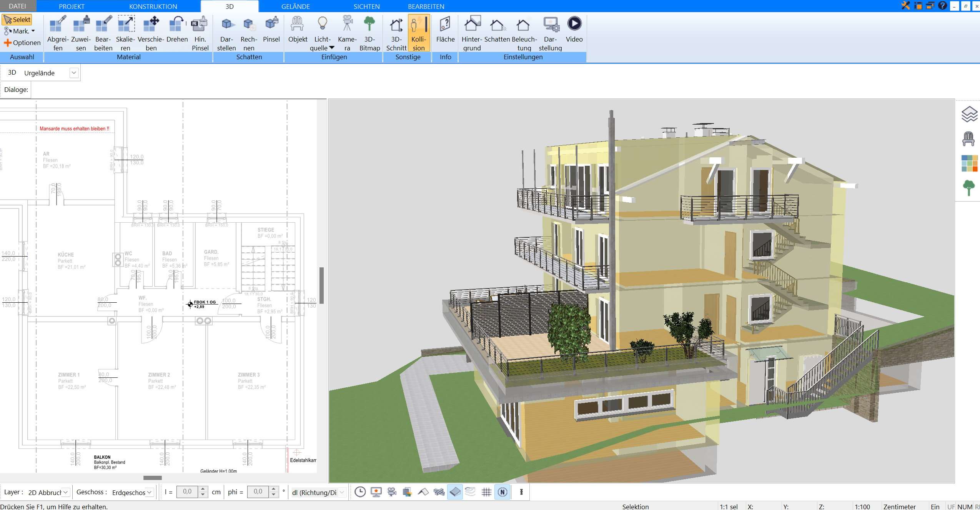Toggle the floor slab display button

455,492
